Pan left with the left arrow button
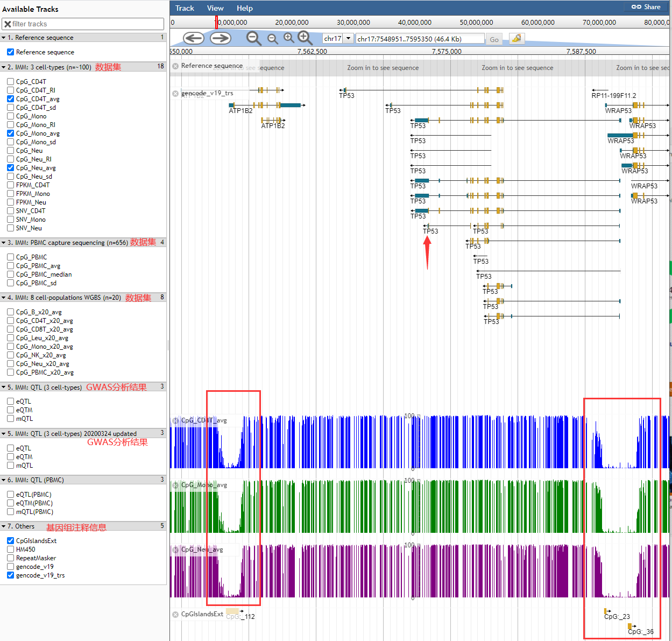The height and width of the screenshot is (641, 672). point(193,38)
